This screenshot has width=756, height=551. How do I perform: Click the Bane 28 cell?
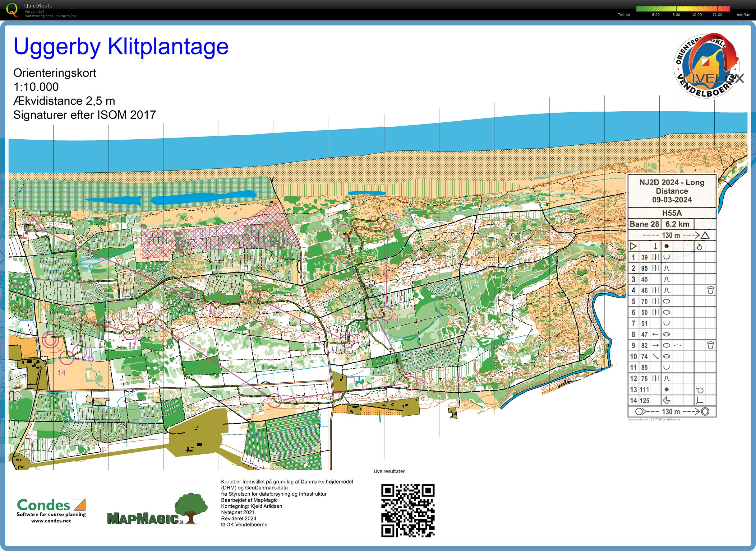click(x=644, y=224)
